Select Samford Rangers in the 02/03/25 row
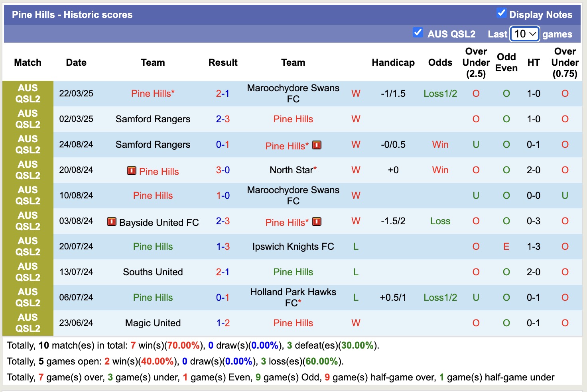The image size is (587, 392). coord(153,119)
